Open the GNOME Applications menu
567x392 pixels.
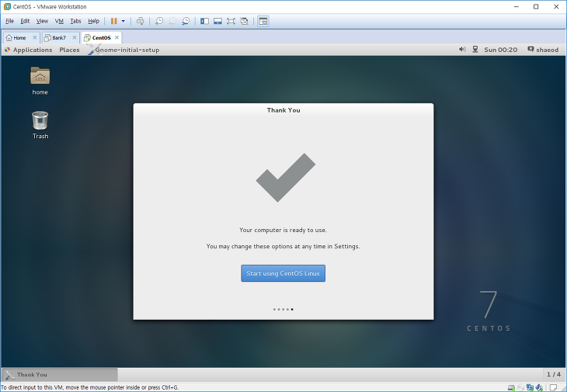(x=28, y=50)
